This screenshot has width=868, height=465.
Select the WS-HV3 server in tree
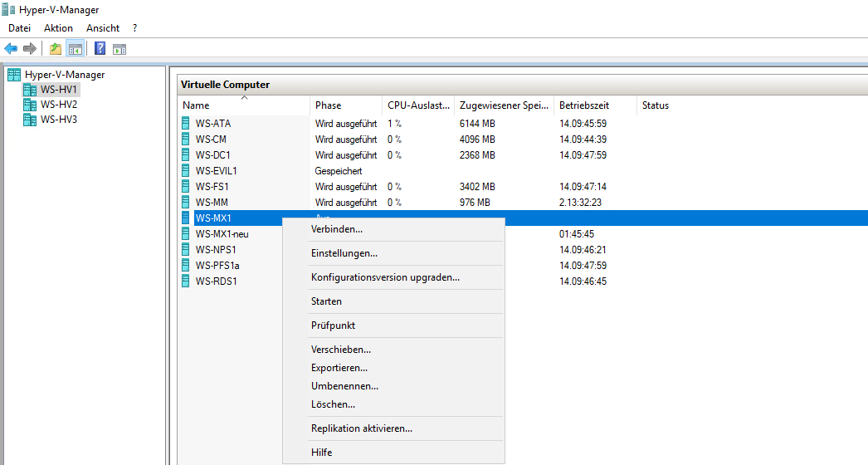tap(59, 120)
